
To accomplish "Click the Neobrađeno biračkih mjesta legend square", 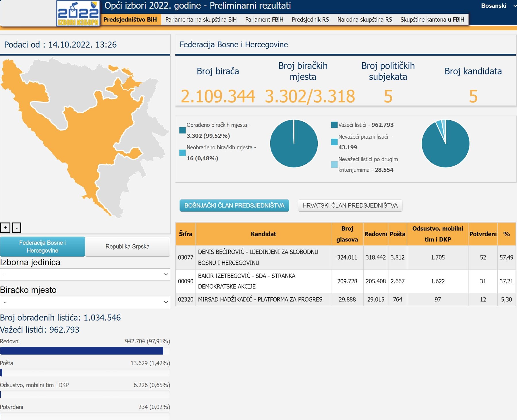I will (182, 153).
